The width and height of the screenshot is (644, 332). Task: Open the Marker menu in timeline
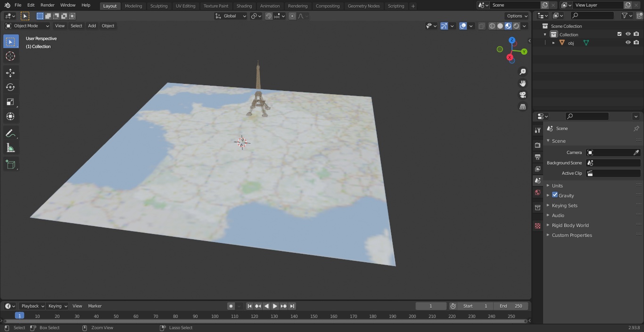pyautogui.click(x=95, y=306)
